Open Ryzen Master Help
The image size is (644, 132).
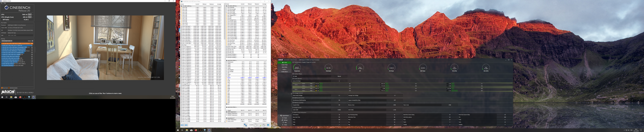(284, 122)
